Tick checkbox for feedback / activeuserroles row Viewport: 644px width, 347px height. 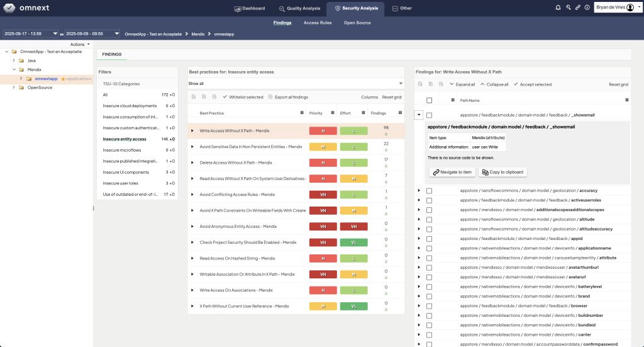(429, 201)
